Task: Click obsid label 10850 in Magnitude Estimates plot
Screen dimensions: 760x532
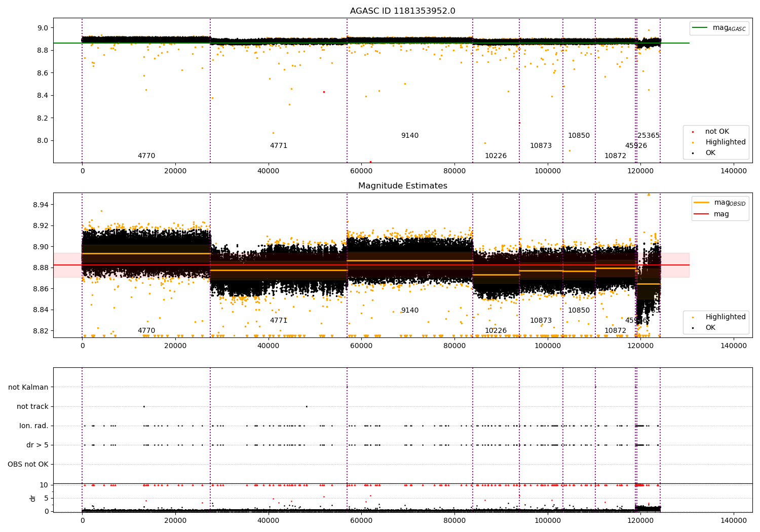Action: tap(579, 311)
